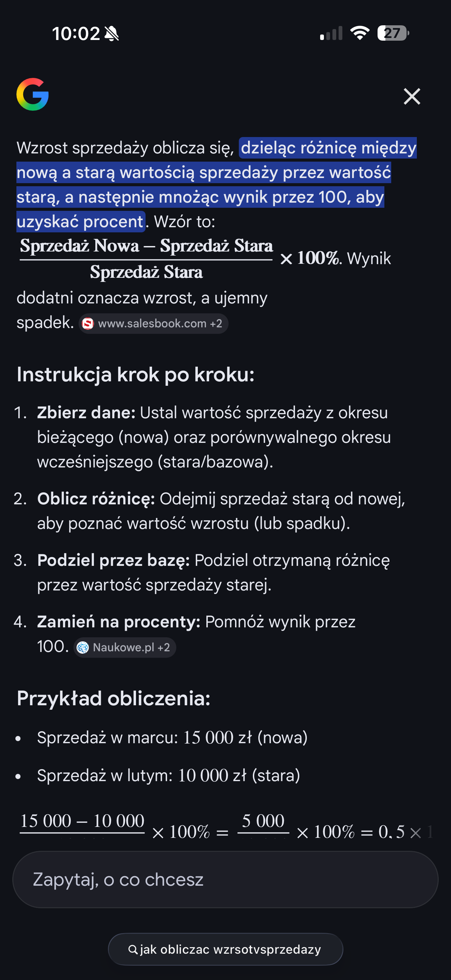Tap the blue Naukowe.pl favicon
The height and width of the screenshot is (980, 451).
point(83,647)
